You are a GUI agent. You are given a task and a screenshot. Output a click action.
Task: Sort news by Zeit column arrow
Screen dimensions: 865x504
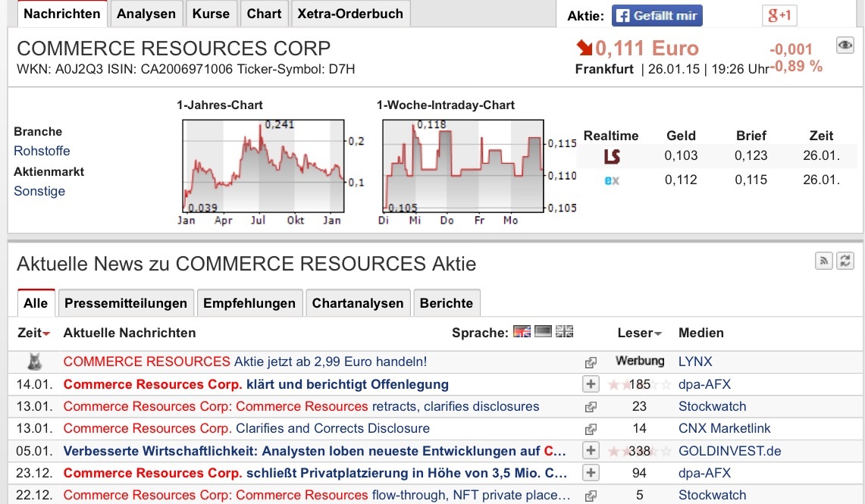point(47,334)
